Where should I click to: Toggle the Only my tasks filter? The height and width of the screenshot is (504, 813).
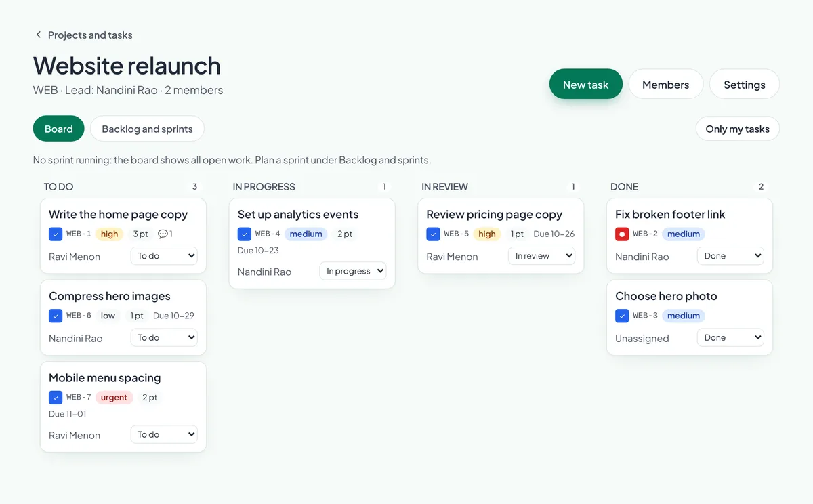click(737, 129)
